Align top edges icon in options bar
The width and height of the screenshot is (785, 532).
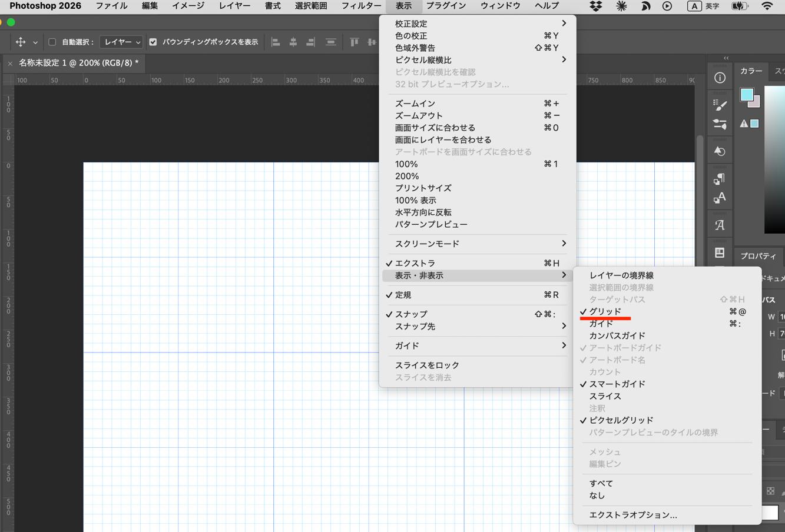(354, 42)
